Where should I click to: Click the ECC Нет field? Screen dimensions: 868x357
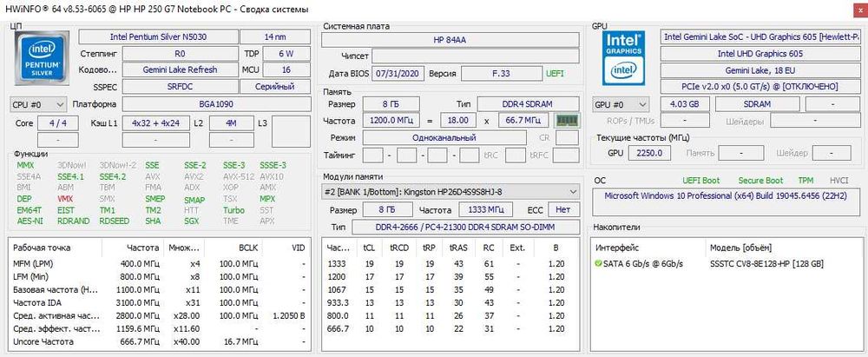tap(563, 210)
